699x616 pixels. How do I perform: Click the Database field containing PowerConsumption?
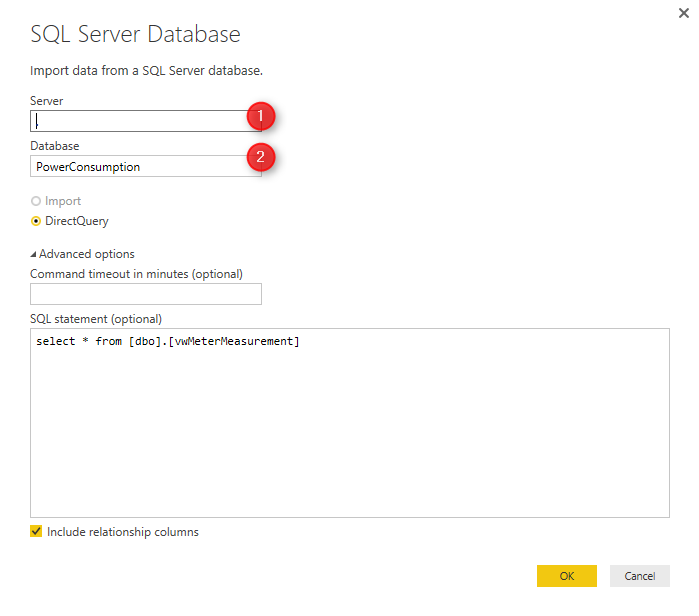point(140,167)
